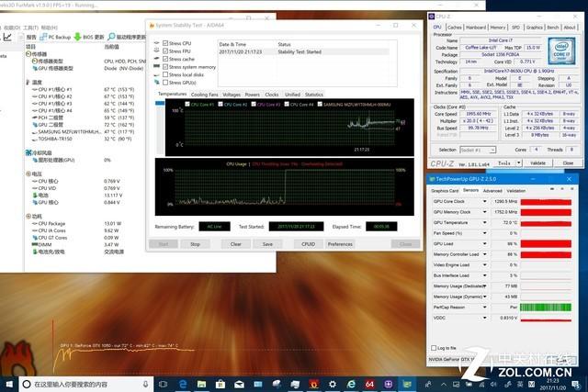Uncheck the Stress CPU checkbox
Image resolution: width=588 pixels, height=392 pixels.
coord(164,43)
